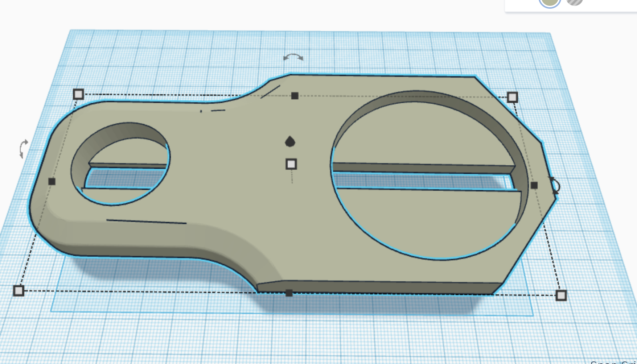Click the rotation arrow left of the shape
The width and height of the screenshot is (637, 364).
click(23, 149)
